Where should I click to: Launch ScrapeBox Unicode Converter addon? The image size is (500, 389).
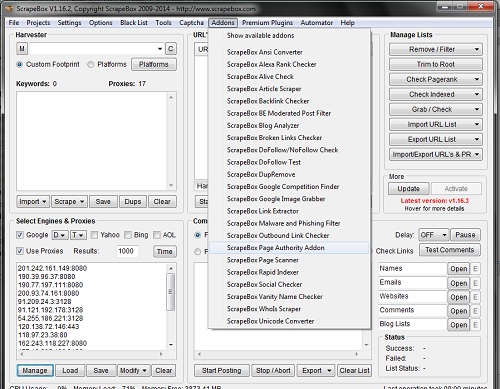pos(289,321)
